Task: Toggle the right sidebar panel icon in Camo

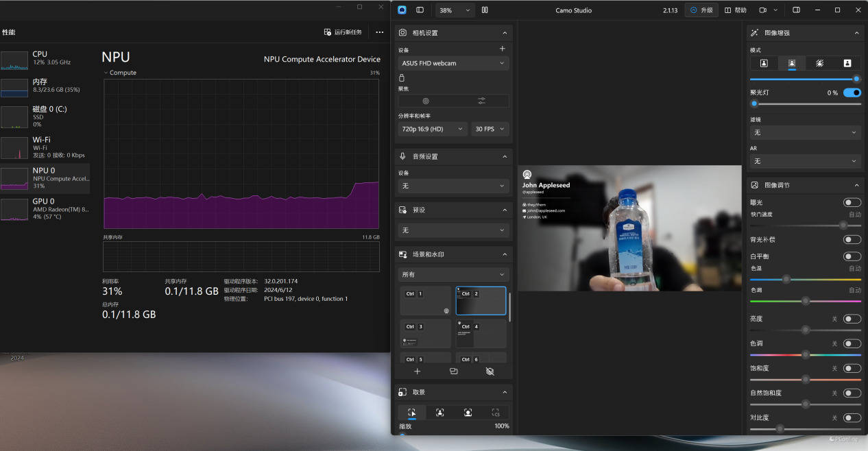Action: 796,10
